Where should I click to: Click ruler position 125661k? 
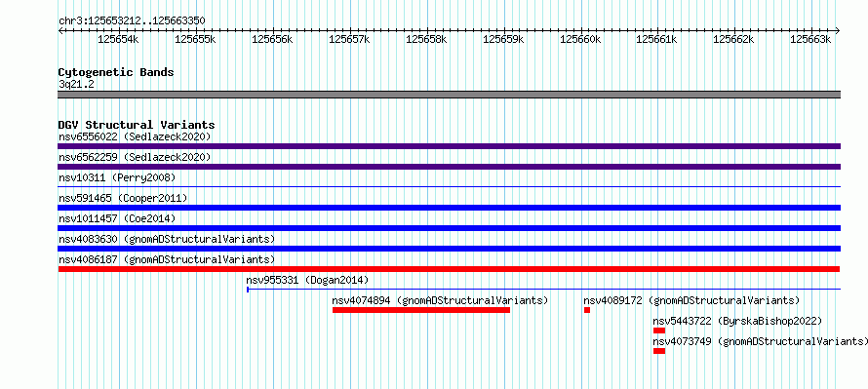[x=656, y=39]
